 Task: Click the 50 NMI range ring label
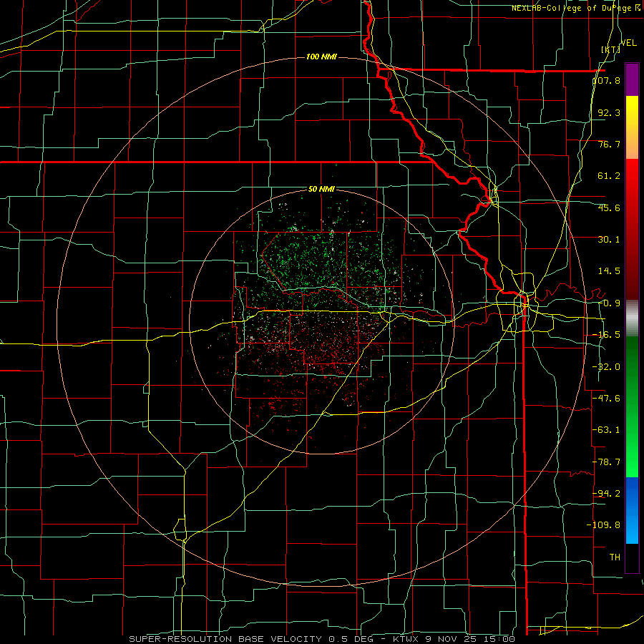pos(321,189)
